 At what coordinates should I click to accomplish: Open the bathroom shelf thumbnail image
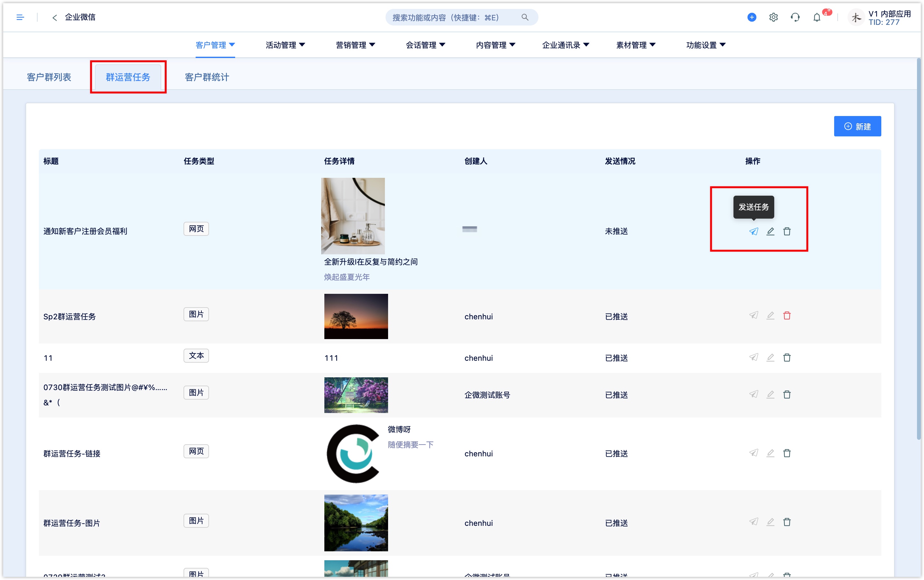(x=353, y=215)
